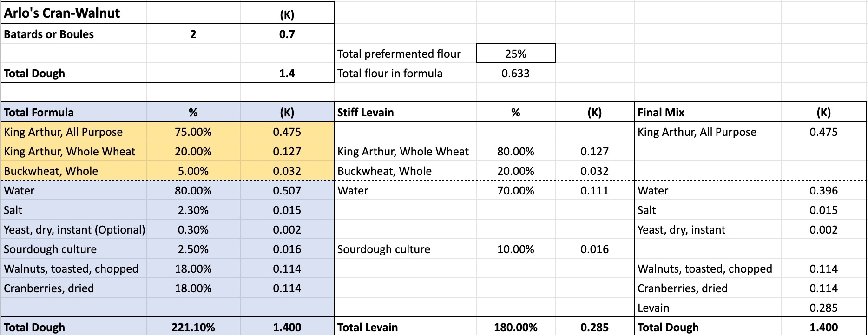Click the Yeast, dry, instant (Optional) label

(x=74, y=230)
